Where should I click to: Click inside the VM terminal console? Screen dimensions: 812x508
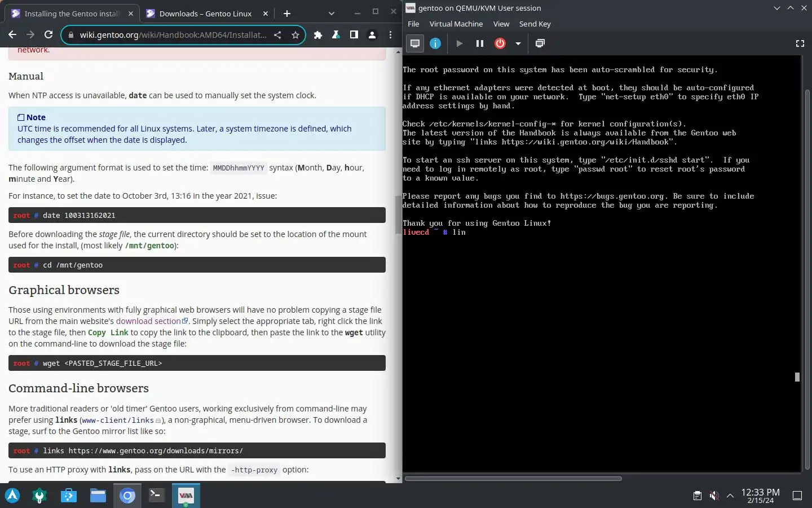pos(602,263)
